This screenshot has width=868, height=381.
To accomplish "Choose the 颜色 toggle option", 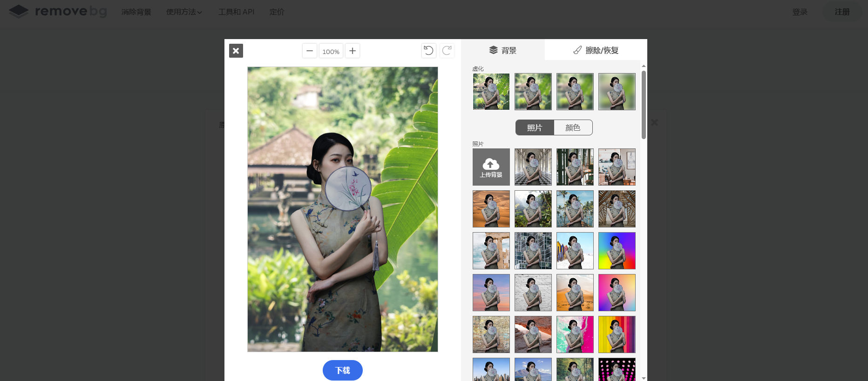I will 573,127.
